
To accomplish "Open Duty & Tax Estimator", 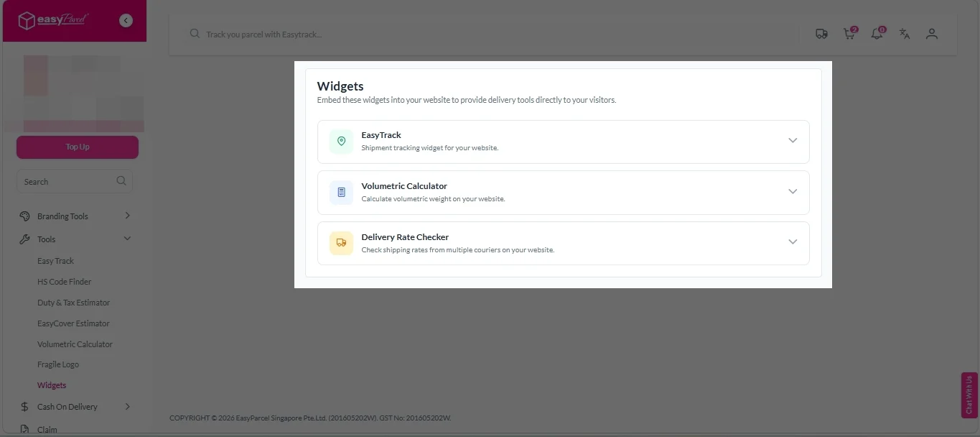I will point(73,303).
